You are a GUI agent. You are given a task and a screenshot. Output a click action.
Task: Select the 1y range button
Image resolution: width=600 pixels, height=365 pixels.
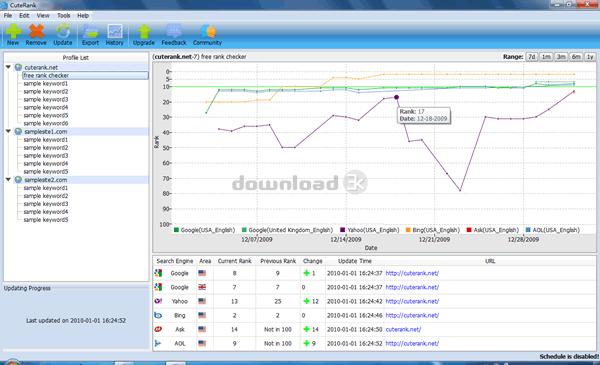[x=590, y=57]
